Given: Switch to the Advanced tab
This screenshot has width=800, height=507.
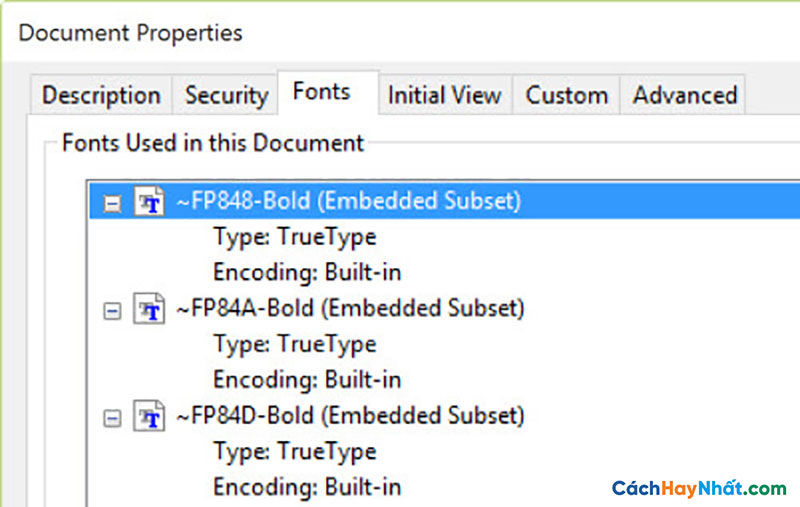Looking at the screenshot, I should tap(684, 95).
